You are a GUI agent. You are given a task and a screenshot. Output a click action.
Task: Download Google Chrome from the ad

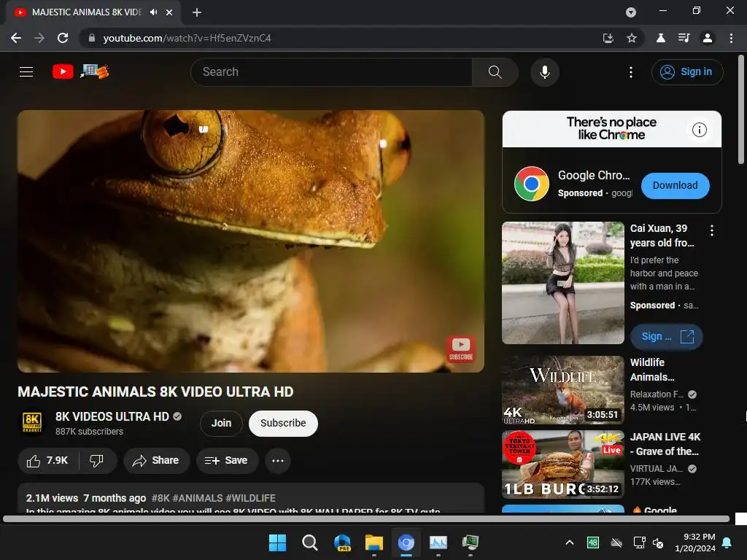675,185
